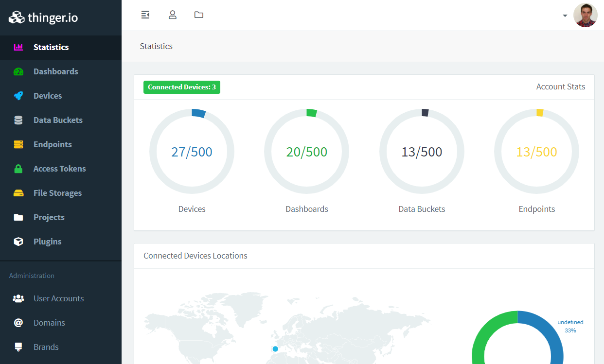Image resolution: width=604 pixels, height=364 pixels.
Task: Click the Dashboards label under the gauge
Action: [307, 209]
